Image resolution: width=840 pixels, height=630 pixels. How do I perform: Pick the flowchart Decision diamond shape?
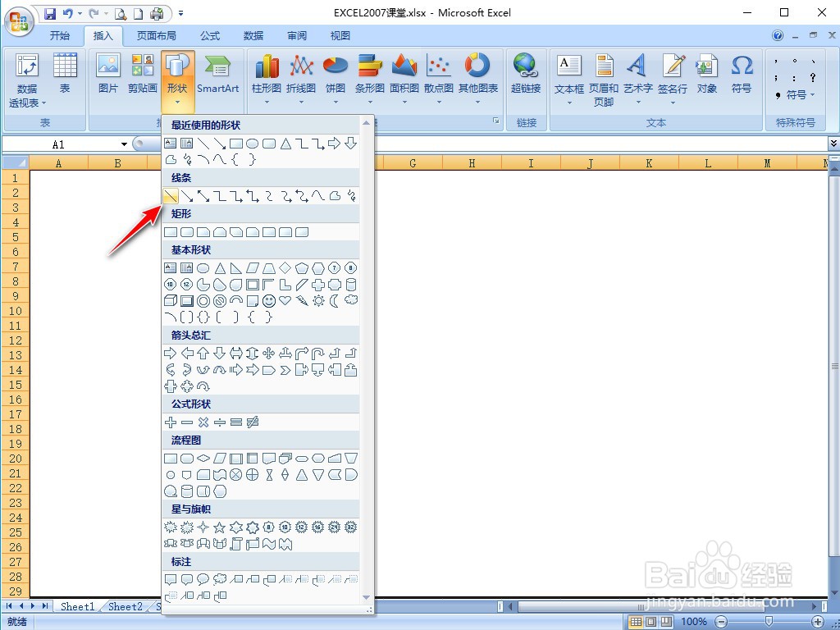(203, 459)
